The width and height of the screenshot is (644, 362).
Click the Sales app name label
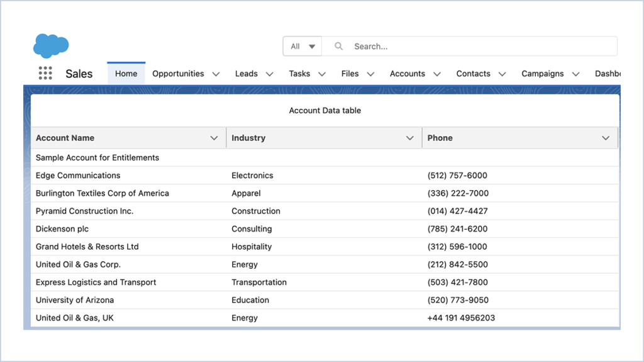pos(79,74)
